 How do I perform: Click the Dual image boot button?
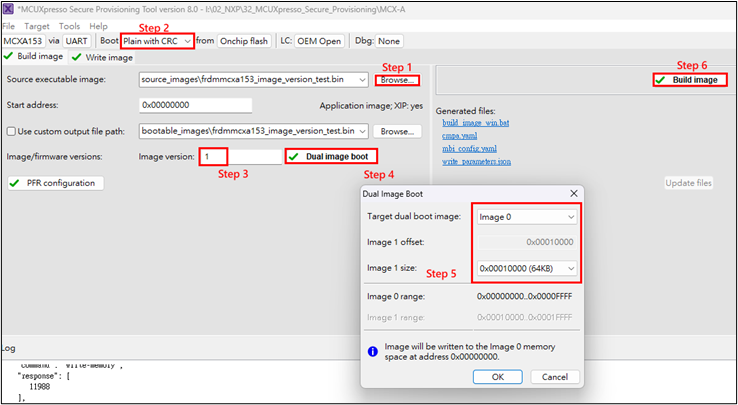tap(331, 157)
